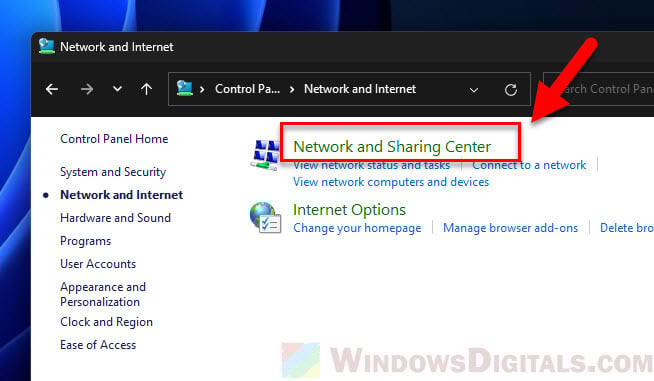
Task: Open Clock and Region settings
Action: (x=106, y=322)
